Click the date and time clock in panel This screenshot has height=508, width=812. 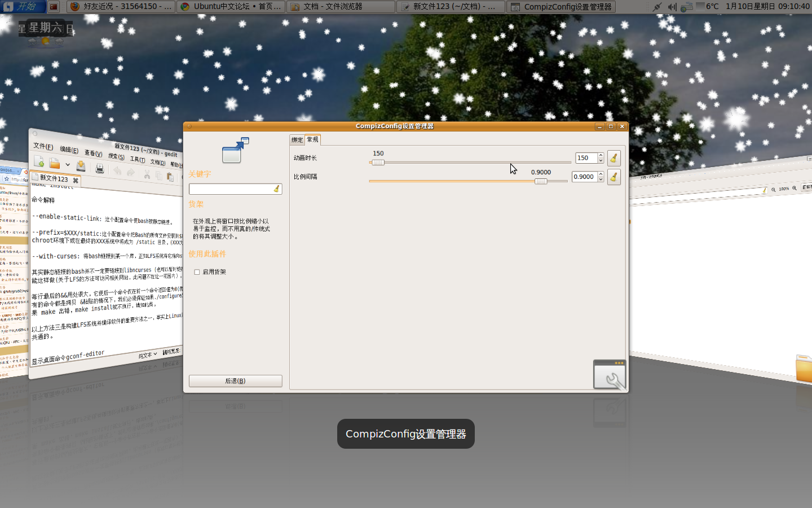[767, 7]
